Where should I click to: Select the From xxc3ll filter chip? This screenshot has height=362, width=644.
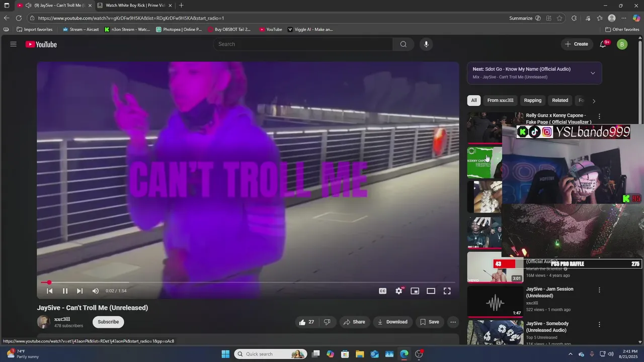point(500,101)
